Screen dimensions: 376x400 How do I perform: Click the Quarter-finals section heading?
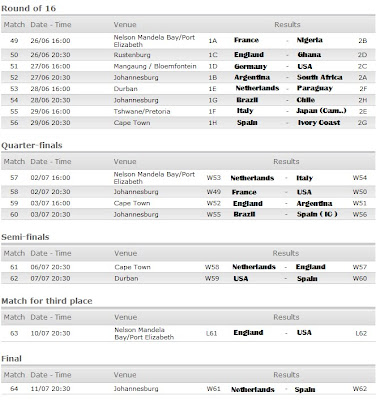(x=32, y=145)
